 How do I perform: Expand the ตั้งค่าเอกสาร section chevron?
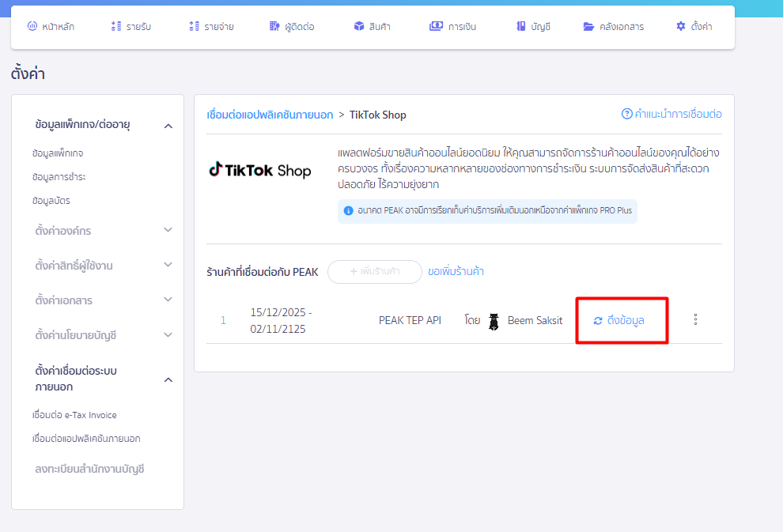pyautogui.click(x=168, y=300)
